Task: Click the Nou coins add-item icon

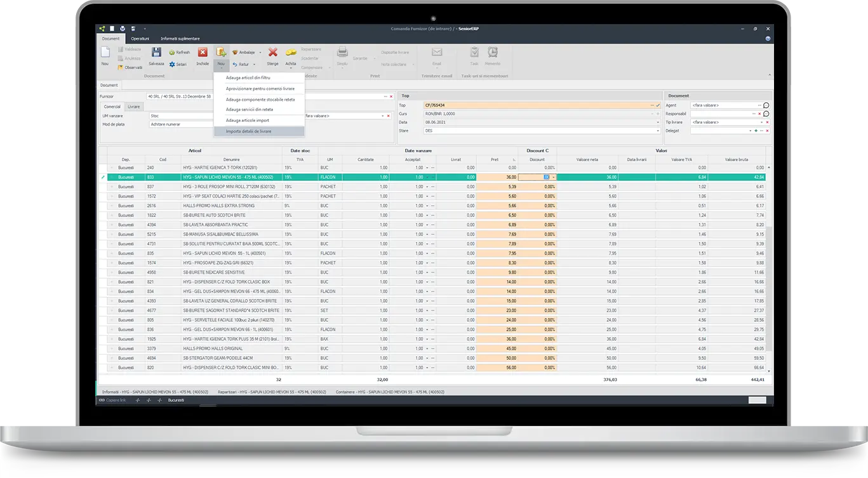Action: click(x=221, y=53)
